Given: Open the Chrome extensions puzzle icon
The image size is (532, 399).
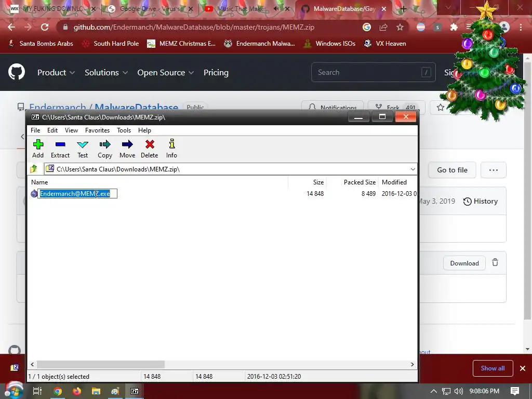Looking at the screenshot, I should coord(454,27).
